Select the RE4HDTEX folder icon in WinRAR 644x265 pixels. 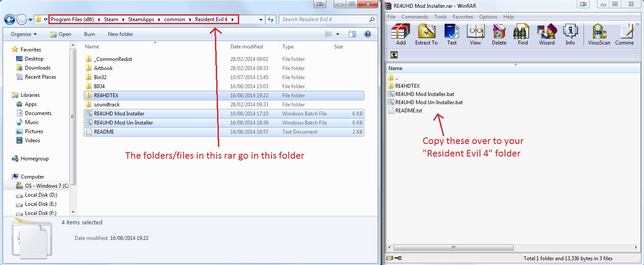click(391, 86)
